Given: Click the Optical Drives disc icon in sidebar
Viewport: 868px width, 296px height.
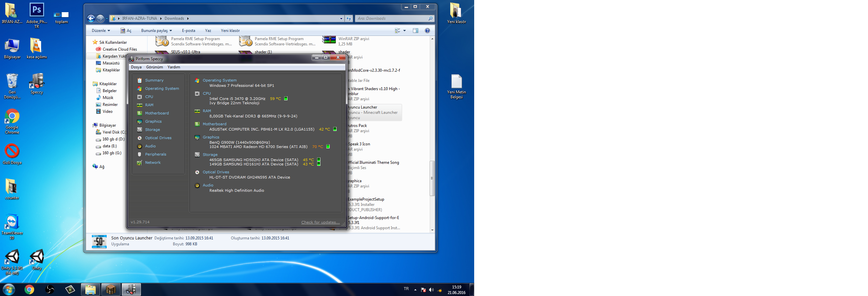Looking at the screenshot, I should pyautogui.click(x=140, y=138).
